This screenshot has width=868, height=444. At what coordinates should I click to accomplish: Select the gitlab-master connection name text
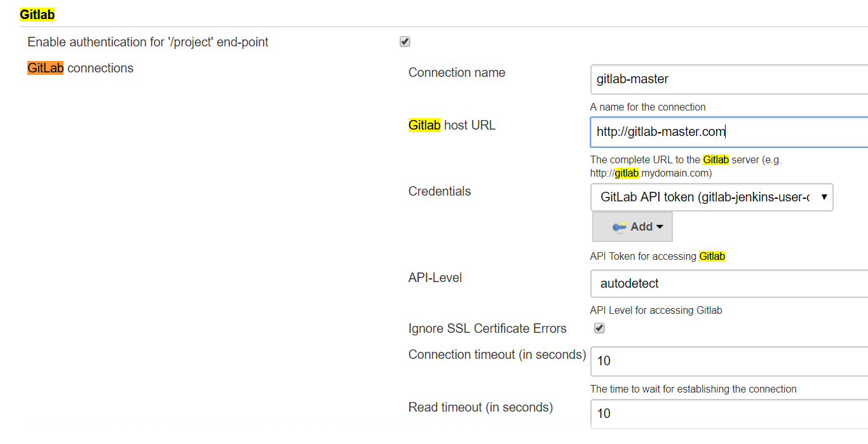[632, 79]
